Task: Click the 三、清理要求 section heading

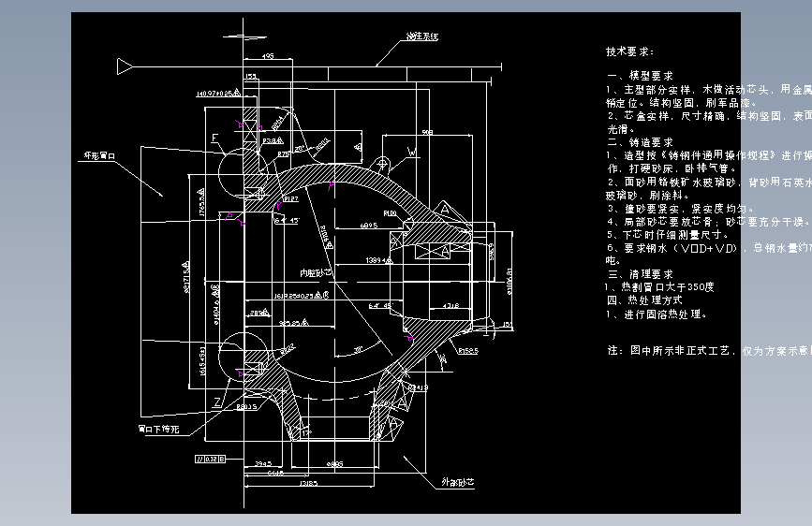Action: (x=640, y=274)
